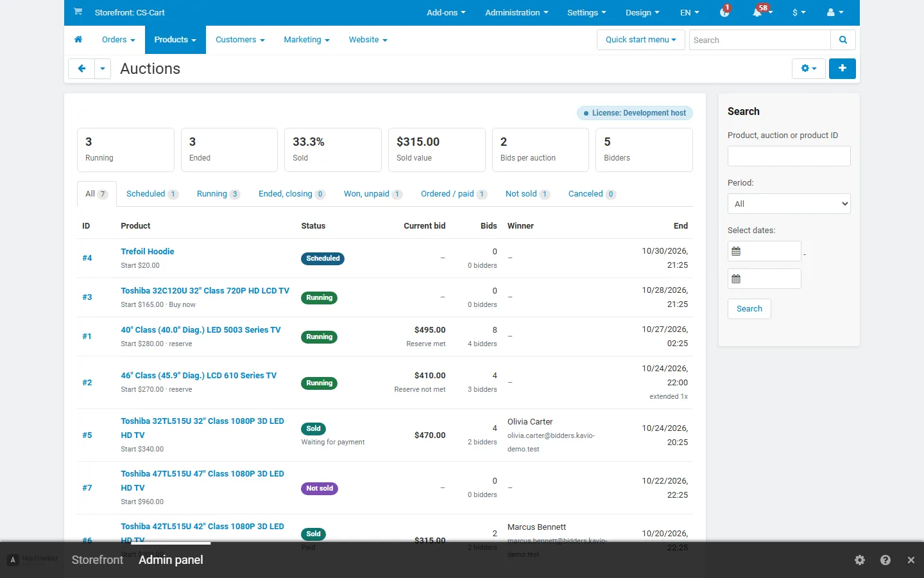Open the notifications bell with 58 badge
The width and height of the screenshot is (924, 578).
[x=761, y=12]
